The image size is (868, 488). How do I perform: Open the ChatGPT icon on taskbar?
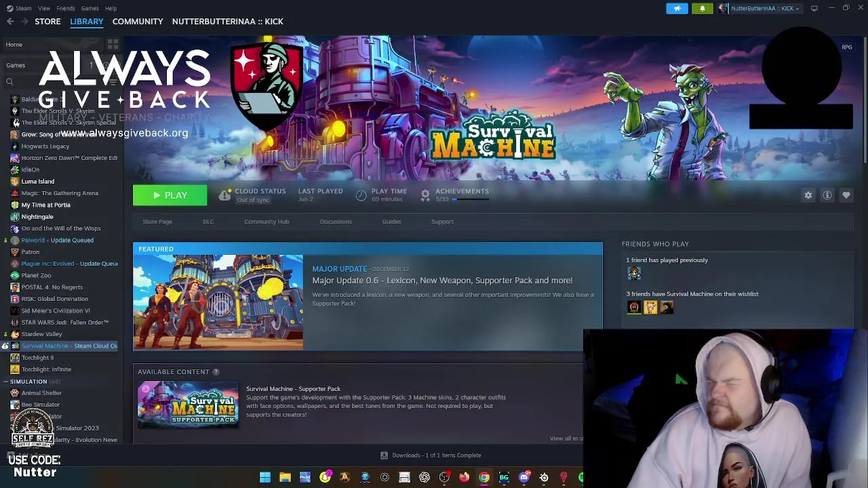425,478
